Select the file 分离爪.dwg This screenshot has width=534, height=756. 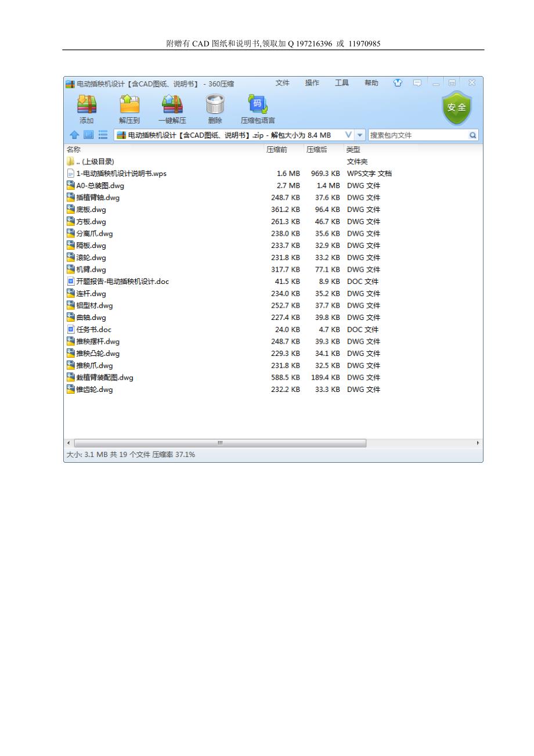point(95,233)
